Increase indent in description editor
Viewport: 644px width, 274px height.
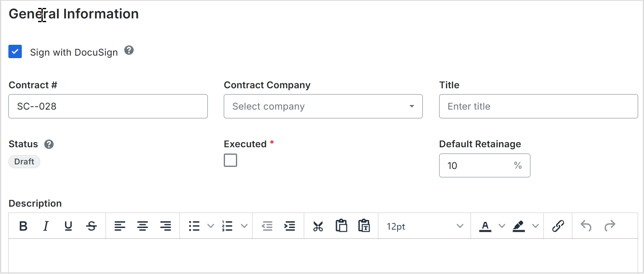(290, 226)
